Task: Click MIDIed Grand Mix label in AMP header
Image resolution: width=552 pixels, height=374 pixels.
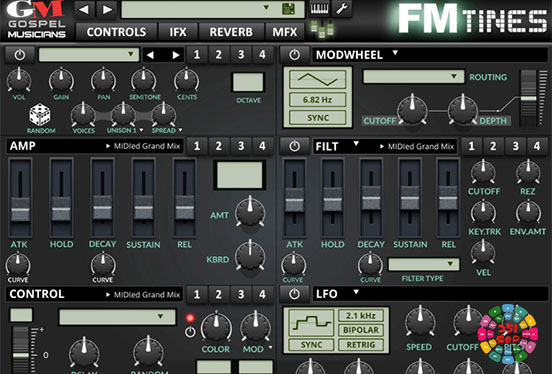Action: tap(147, 146)
